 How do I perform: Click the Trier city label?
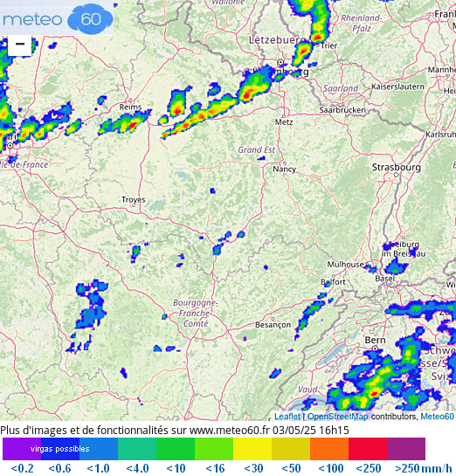pyautogui.click(x=329, y=45)
